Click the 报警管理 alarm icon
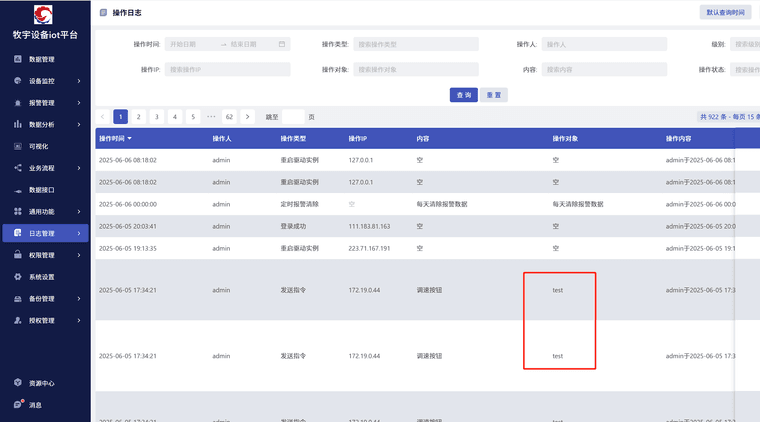Viewport: 760px width, 422px height. [x=17, y=103]
